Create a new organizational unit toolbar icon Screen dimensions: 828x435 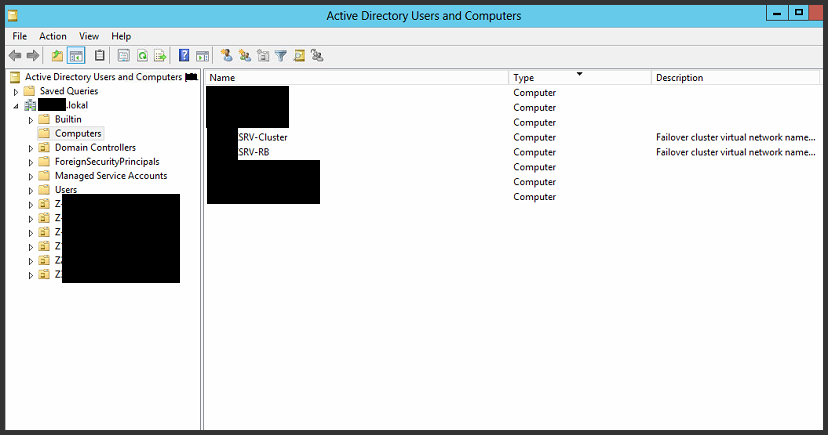(263, 55)
